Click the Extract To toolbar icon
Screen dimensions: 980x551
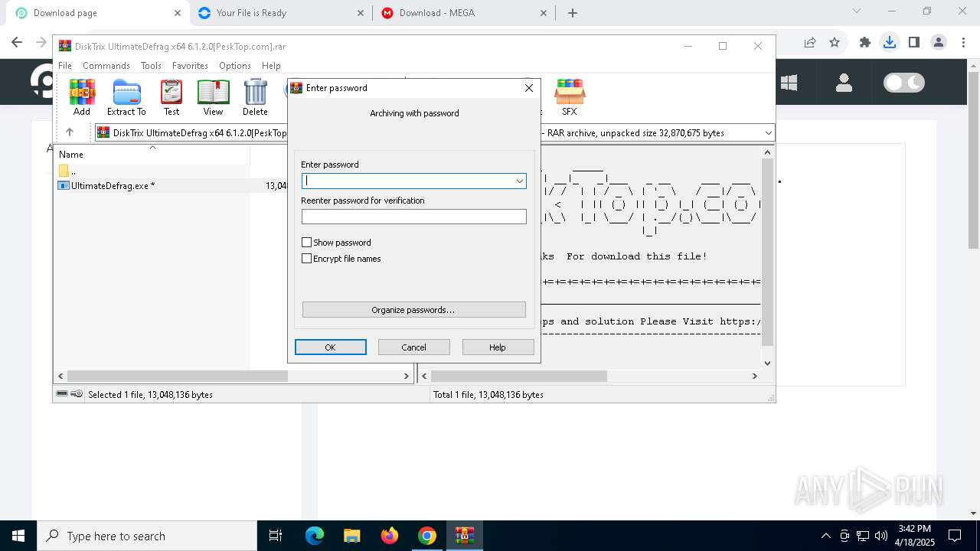point(126,97)
